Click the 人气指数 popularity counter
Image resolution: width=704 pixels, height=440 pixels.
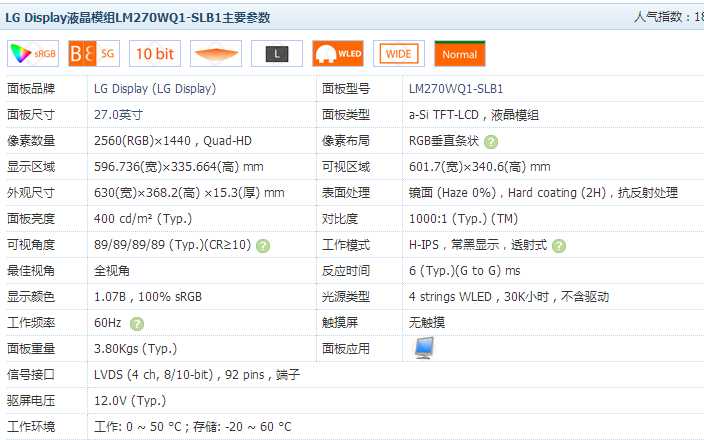669,17
